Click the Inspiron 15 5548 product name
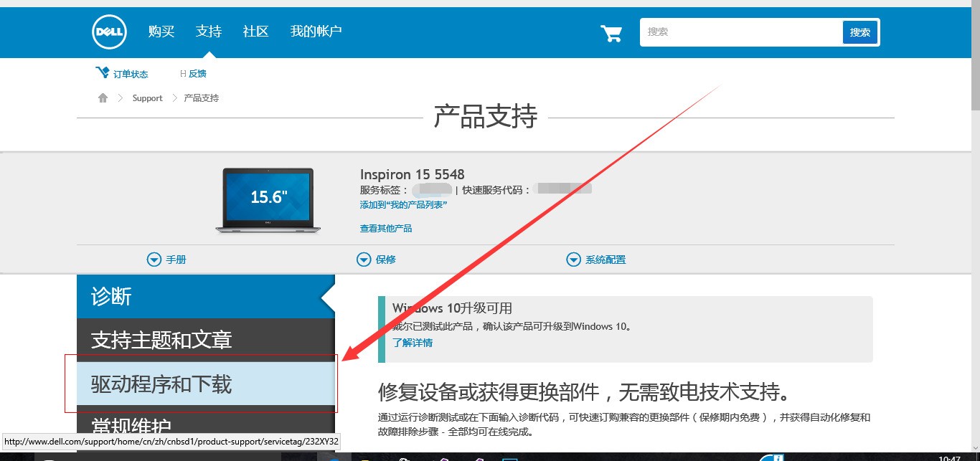The height and width of the screenshot is (461, 980). pyautogui.click(x=413, y=174)
